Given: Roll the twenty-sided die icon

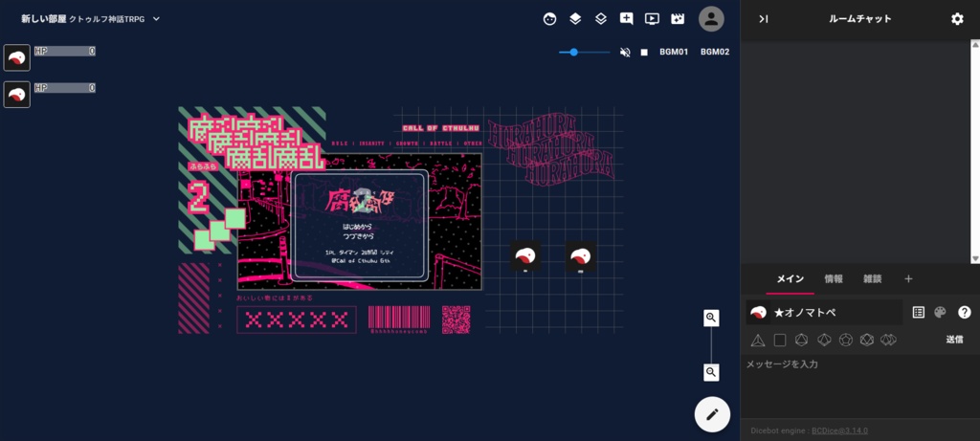Looking at the screenshot, I should (x=867, y=340).
